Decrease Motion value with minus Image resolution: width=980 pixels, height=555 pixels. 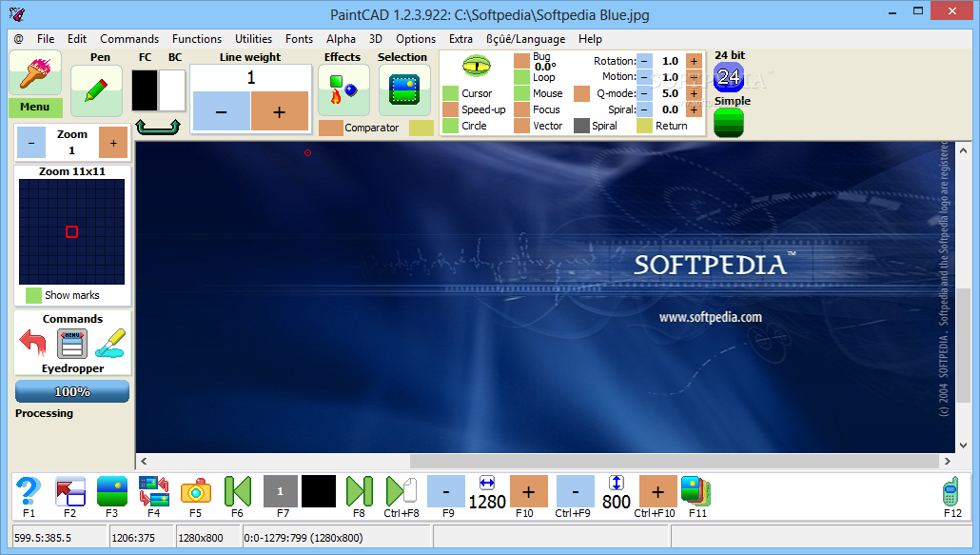coord(644,77)
